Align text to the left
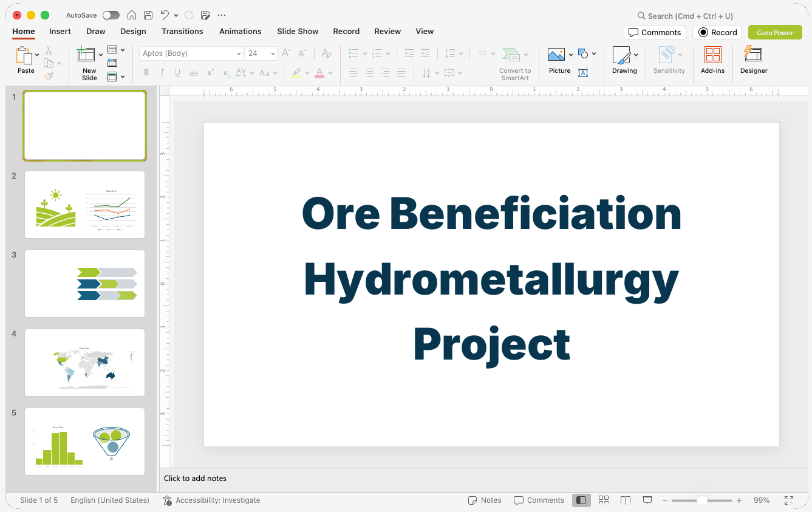The height and width of the screenshot is (512, 812). tap(354, 73)
